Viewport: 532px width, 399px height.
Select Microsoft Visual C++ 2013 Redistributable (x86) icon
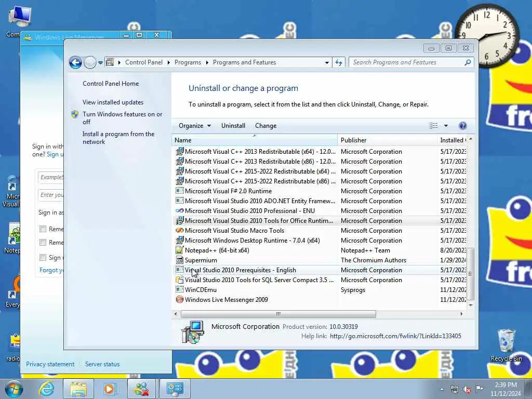pos(179,161)
